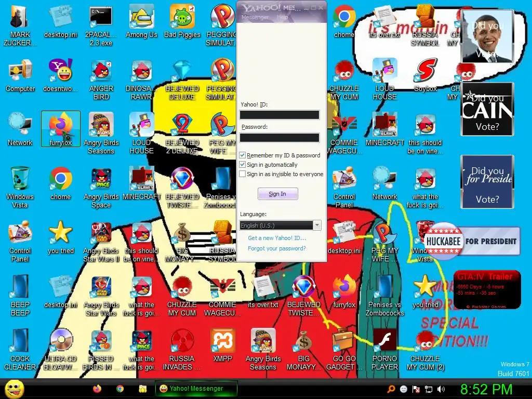This screenshot has width=532, height=399.
Task: Click the 8:52 PM taskbar clock
Action: (x=486, y=389)
